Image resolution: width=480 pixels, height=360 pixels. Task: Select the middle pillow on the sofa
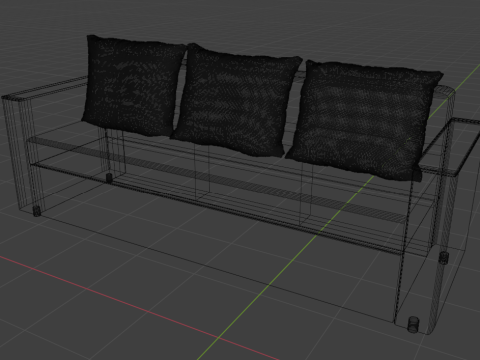pyautogui.click(x=236, y=100)
